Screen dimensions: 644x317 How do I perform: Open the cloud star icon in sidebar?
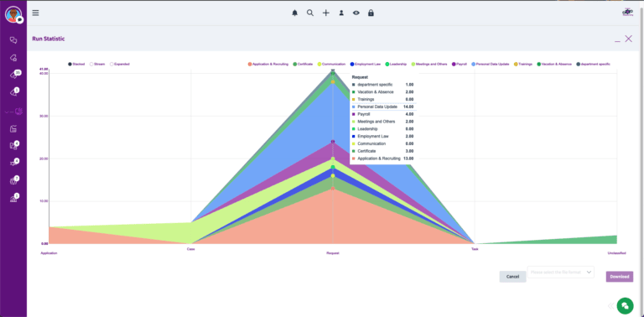13,58
